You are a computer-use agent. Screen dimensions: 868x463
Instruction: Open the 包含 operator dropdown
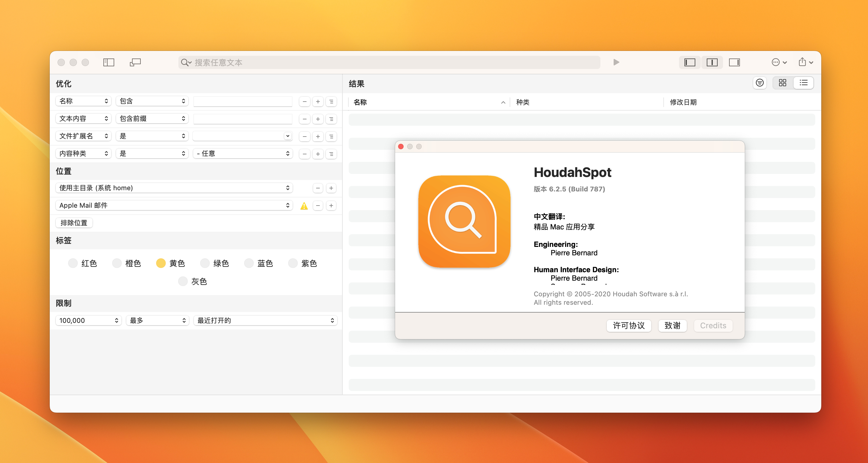coord(152,101)
